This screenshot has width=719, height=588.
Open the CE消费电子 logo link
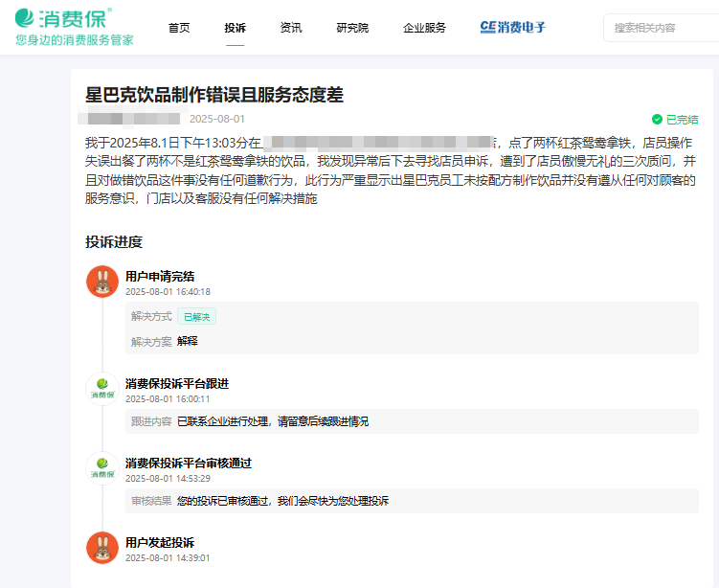pos(513,28)
